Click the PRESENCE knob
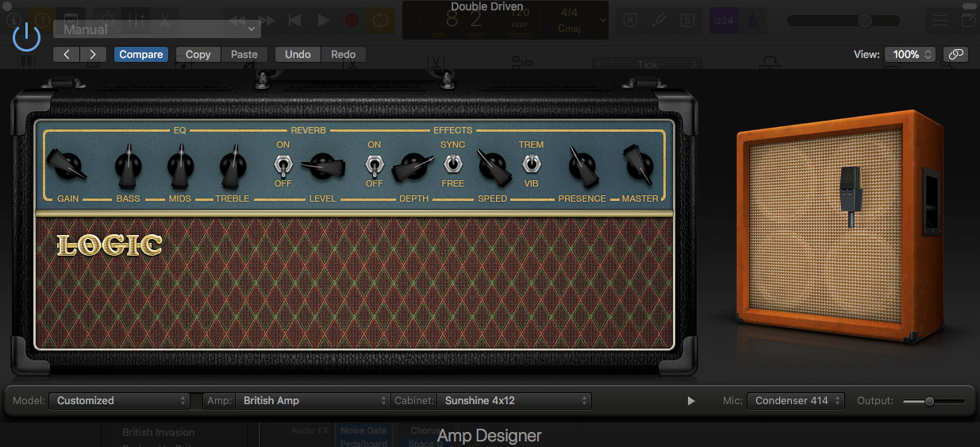Image resolution: width=980 pixels, height=447 pixels. point(582,166)
